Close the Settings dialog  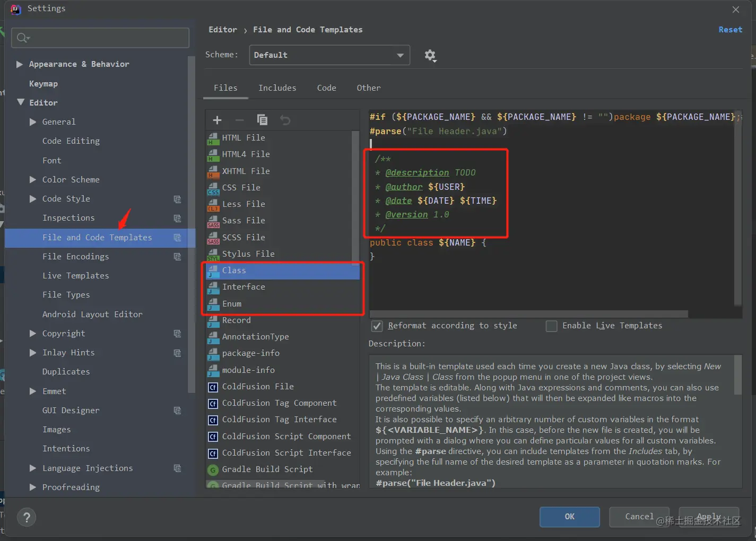click(736, 10)
